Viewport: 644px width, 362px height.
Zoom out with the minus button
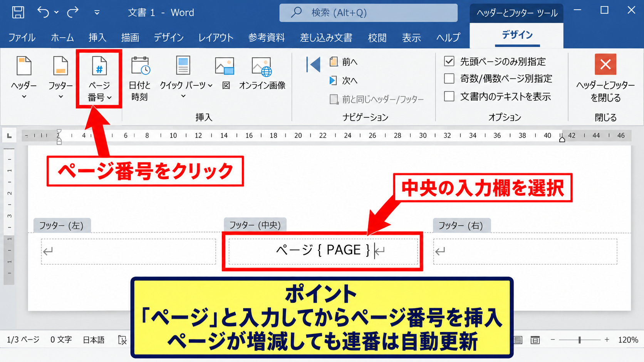[553, 340]
